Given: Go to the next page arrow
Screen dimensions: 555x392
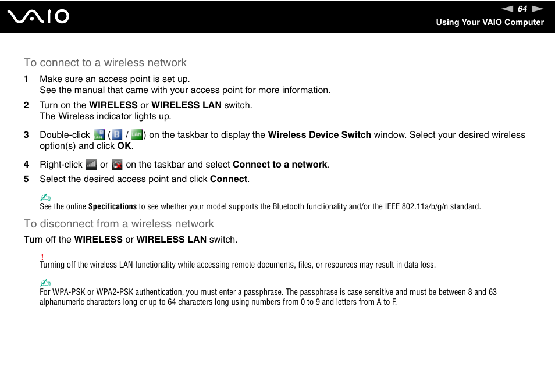Looking at the screenshot, I should [x=538, y=9].
